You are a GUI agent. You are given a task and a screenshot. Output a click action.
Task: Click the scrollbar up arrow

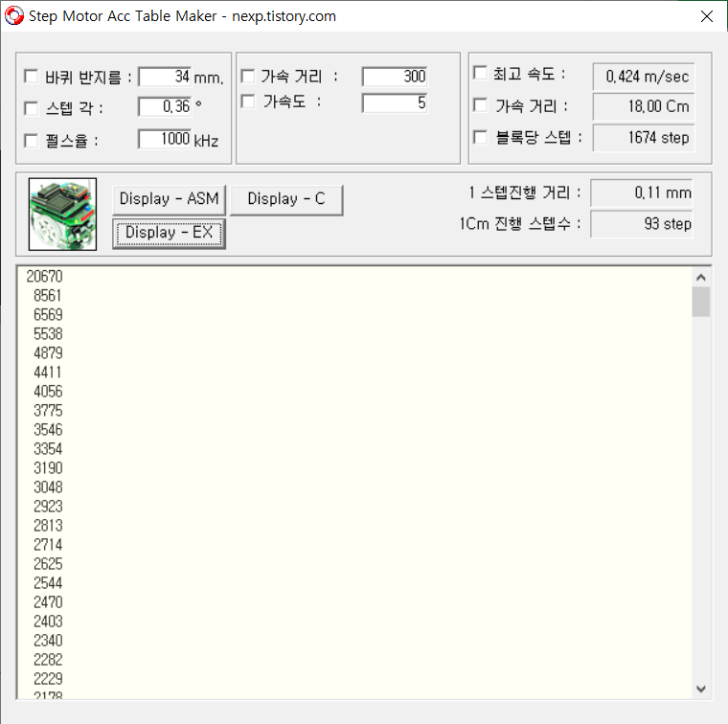point(701,277)
